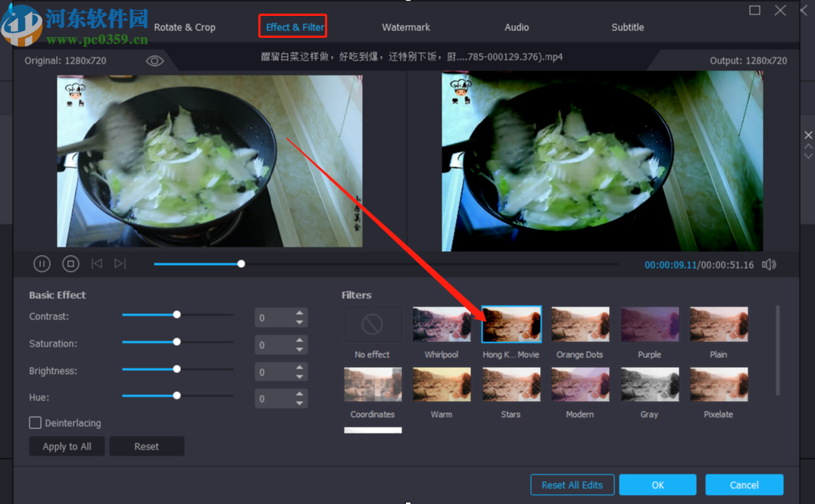
Task: Step back one frame with previous-frame icon
Action: click(96, 263)
